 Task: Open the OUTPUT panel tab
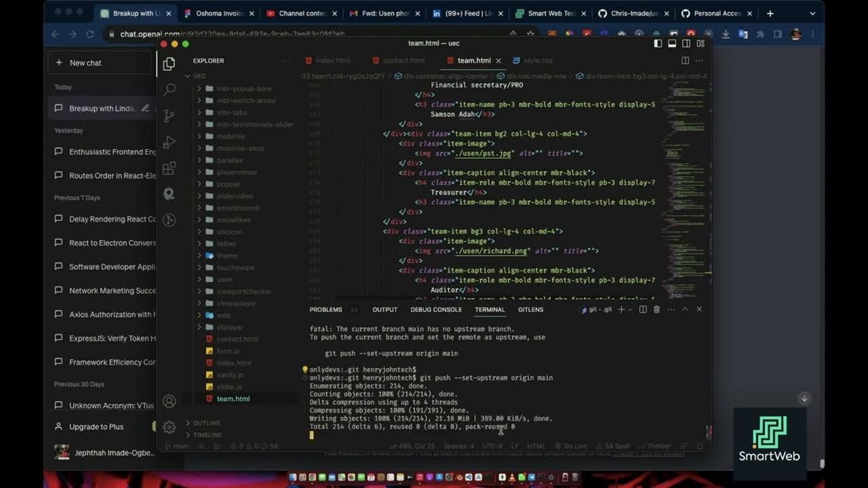(384, 310)
